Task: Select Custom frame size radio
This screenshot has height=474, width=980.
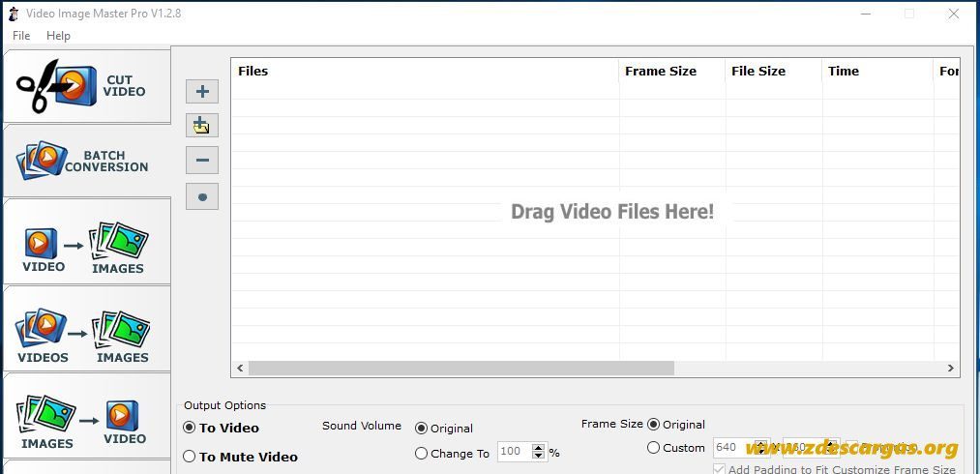Action: pos(676,448)
